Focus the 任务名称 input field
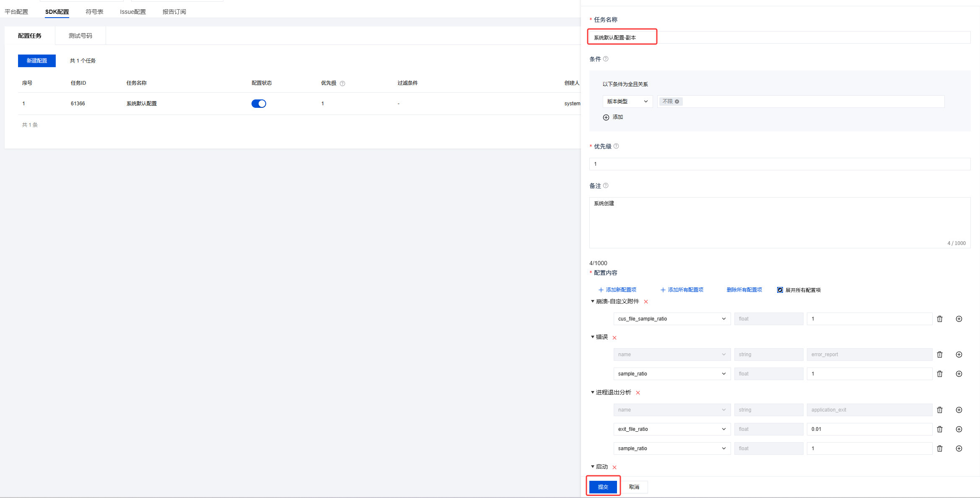 [x=780, y=37]
